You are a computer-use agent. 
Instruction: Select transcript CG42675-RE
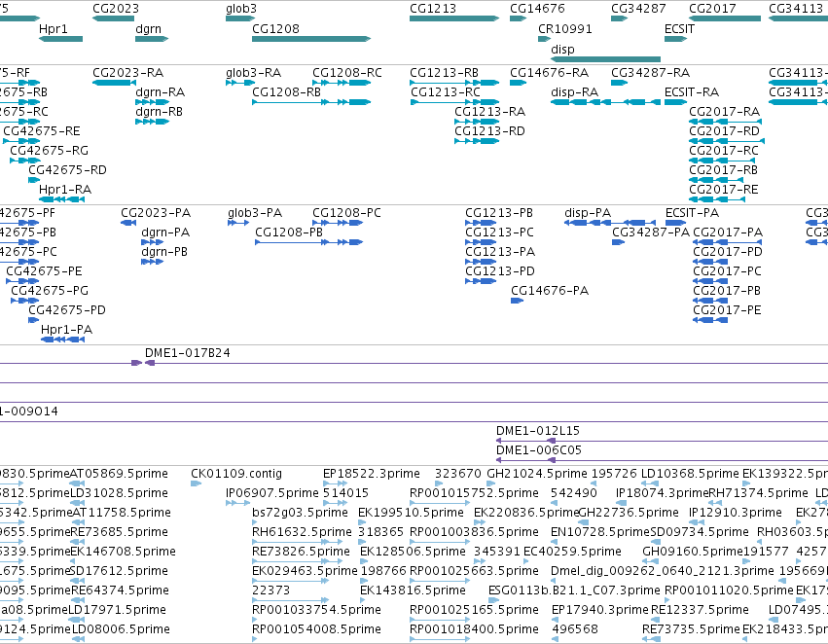click(42, 131)
